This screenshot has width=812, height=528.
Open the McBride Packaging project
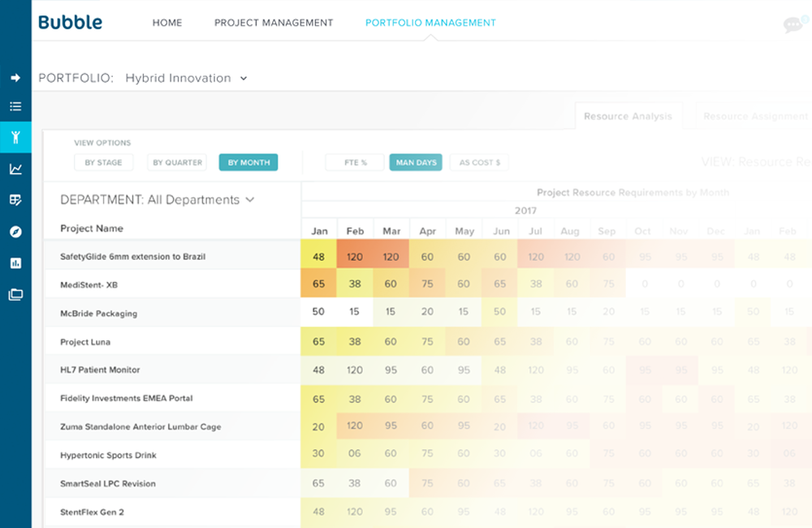[98, 314]
